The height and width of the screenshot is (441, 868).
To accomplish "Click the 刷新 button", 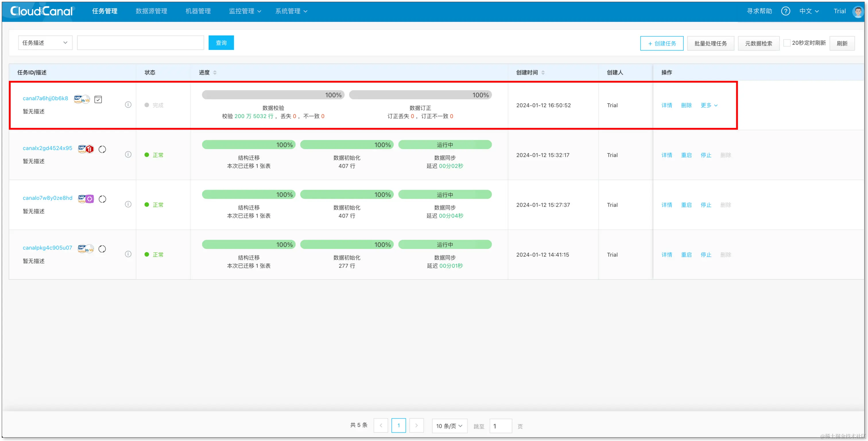I will coord(842,43).
